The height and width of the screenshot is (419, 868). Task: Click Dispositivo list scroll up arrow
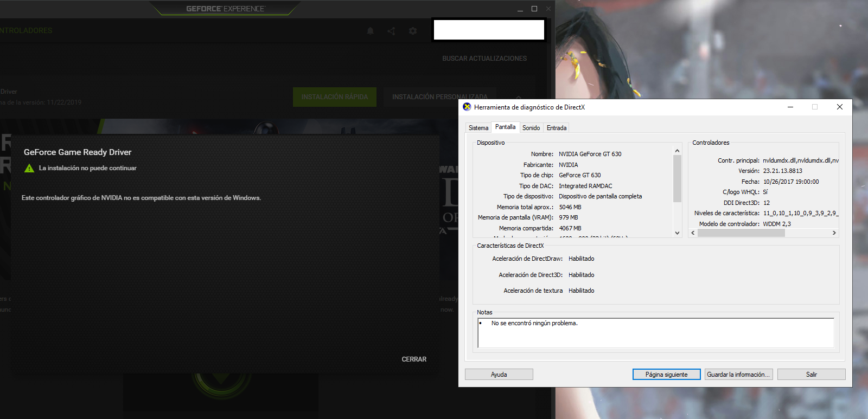(x=677, y=151)
